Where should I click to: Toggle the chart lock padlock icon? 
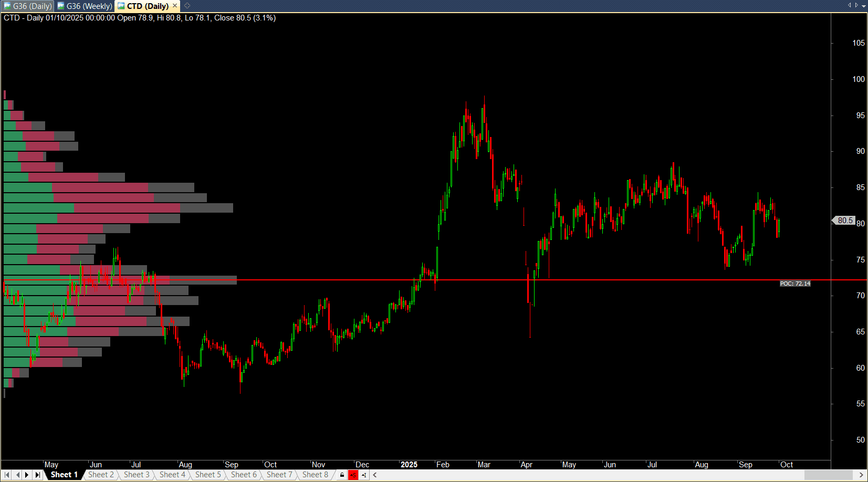[x=342, y=475]
